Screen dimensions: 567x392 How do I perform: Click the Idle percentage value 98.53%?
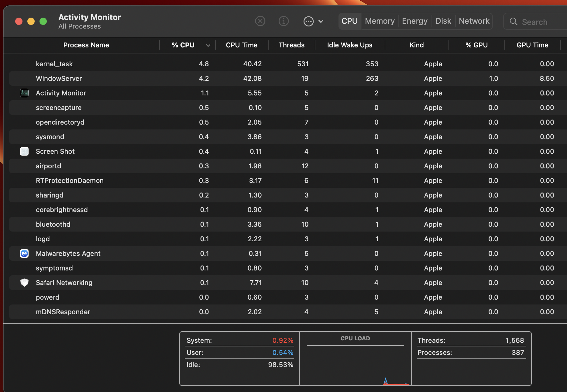point(281,365)
